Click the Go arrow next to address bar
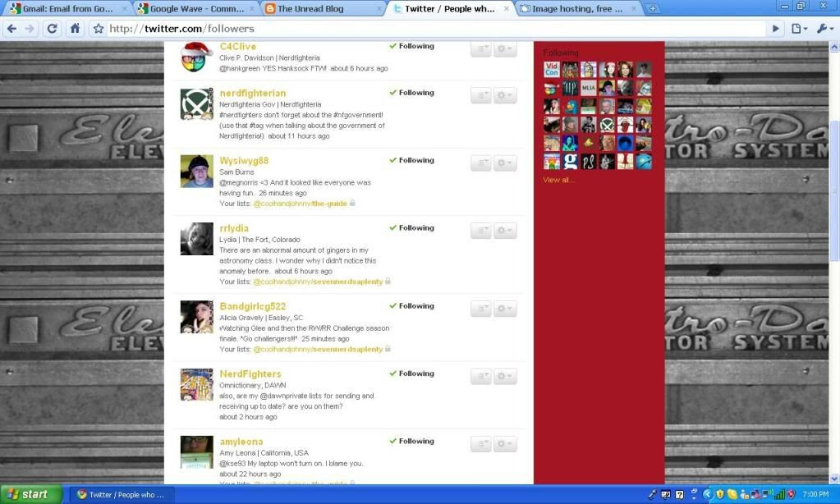840x504 pixels. (x=775, y=29)
